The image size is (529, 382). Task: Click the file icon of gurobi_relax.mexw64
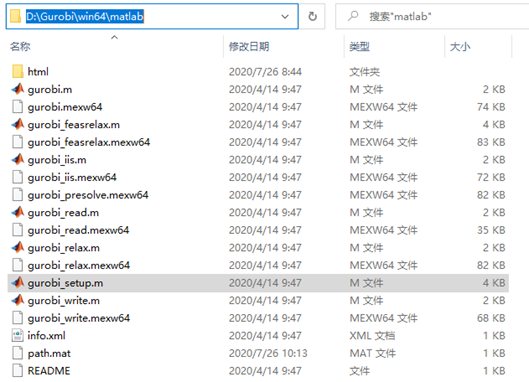pyautogui.click(x=18, y=265)
